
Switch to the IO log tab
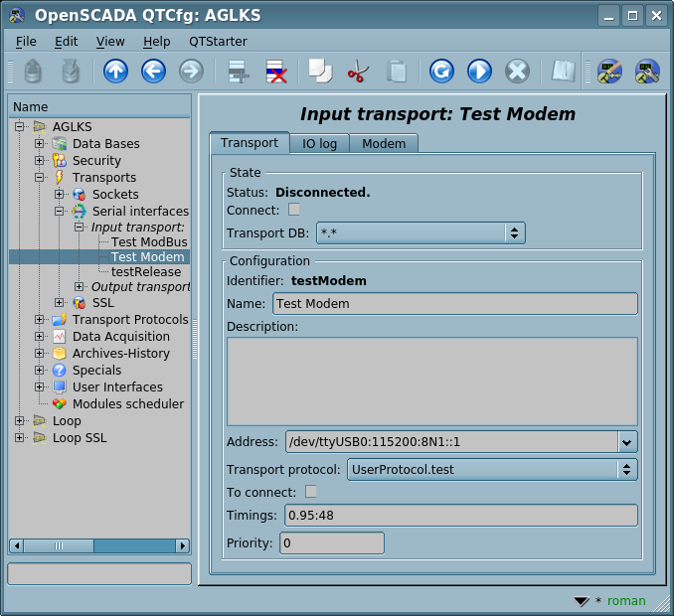(319, 143)
